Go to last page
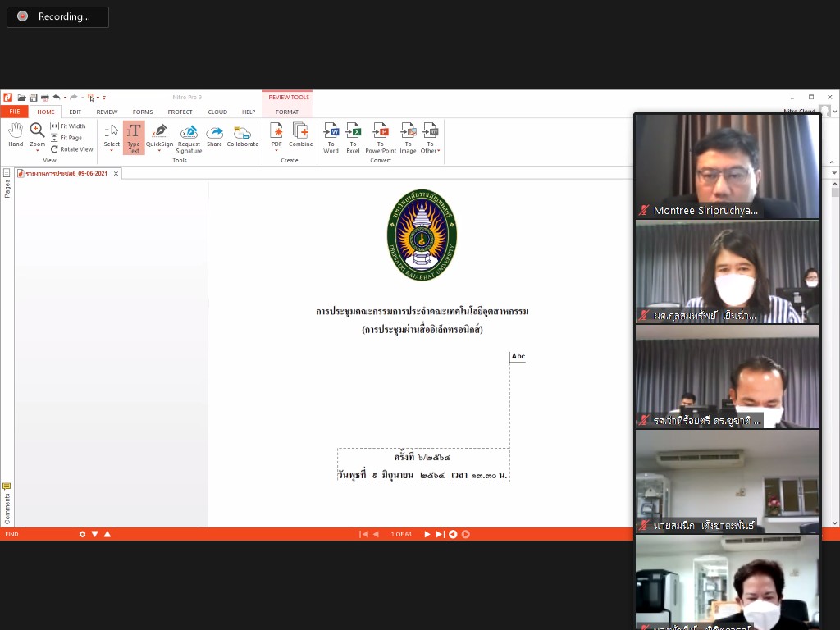840x630 pixels. (x=440, y=534)
